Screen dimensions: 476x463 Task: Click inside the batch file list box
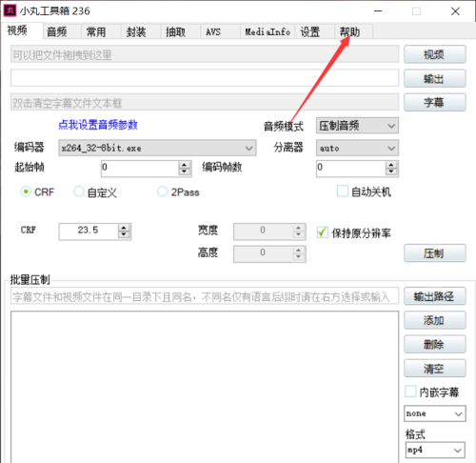[x=205, y=387]
